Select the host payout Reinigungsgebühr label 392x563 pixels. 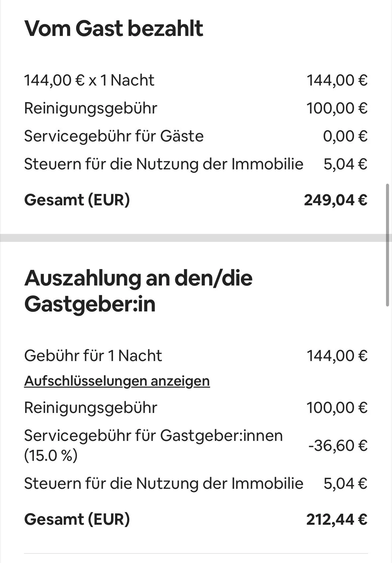pos(91,408)
